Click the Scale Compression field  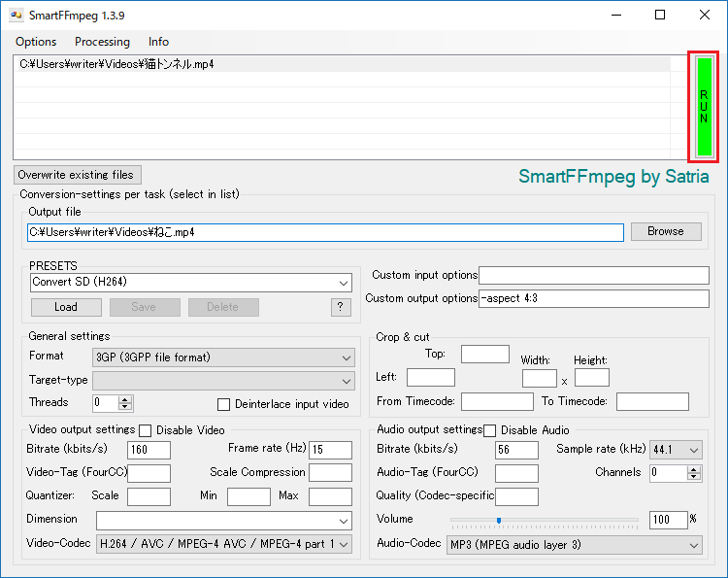[331, 473]
